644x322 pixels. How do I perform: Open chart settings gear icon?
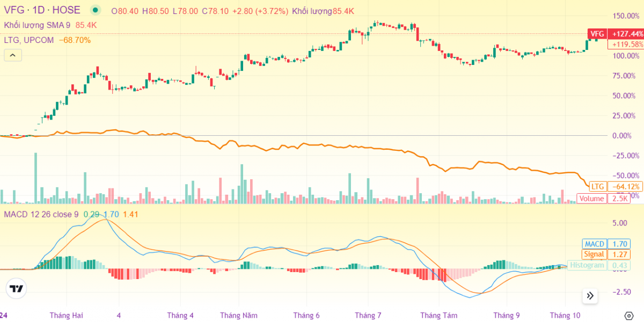(629, 316)
